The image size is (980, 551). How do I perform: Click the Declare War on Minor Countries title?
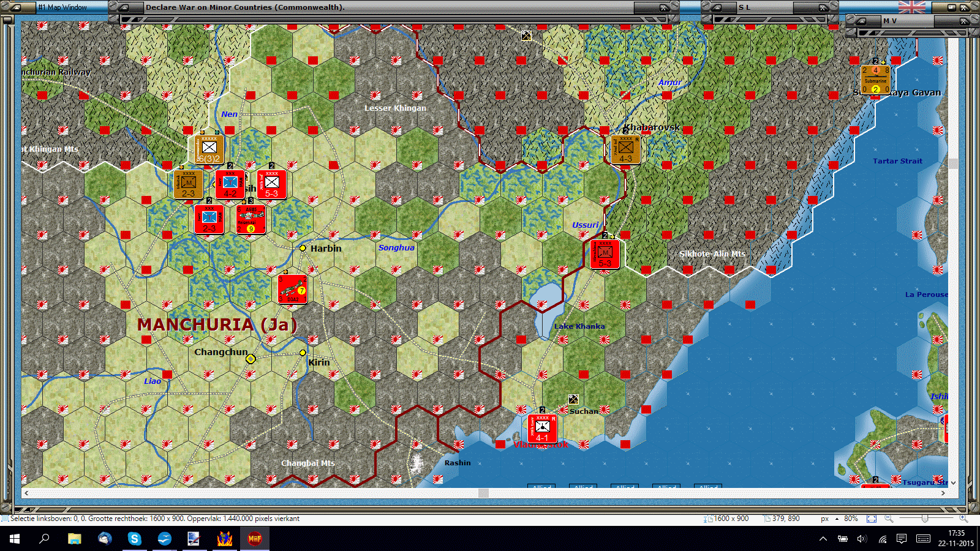(x=245, y=7)
